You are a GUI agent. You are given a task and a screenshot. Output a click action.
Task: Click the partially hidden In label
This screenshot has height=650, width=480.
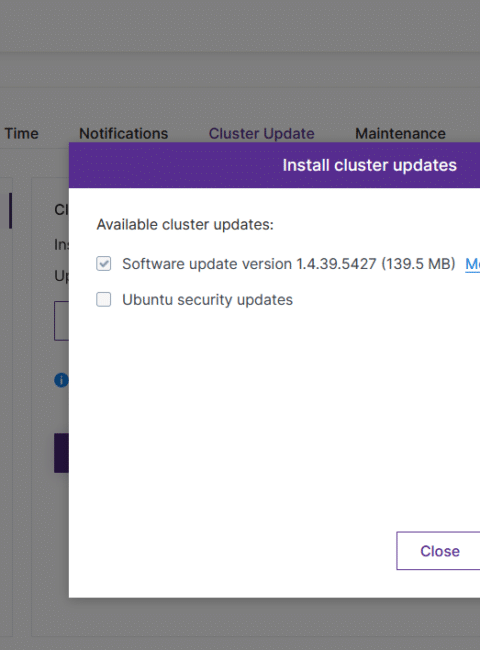61,245
